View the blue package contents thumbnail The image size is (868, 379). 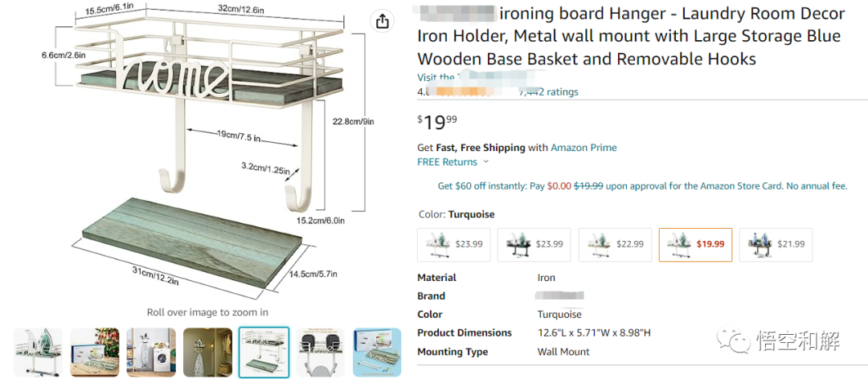(377, 352)
